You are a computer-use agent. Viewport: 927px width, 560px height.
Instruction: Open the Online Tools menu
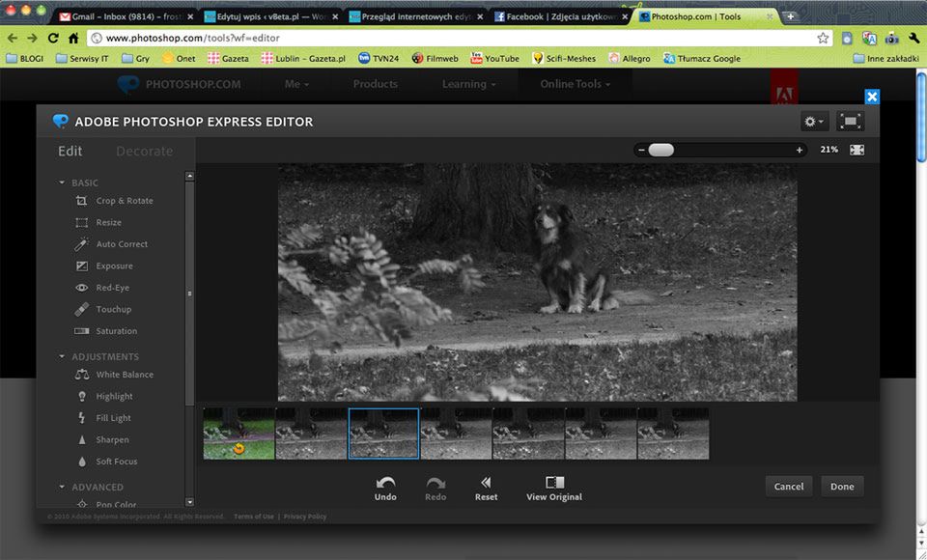point(575,84)
